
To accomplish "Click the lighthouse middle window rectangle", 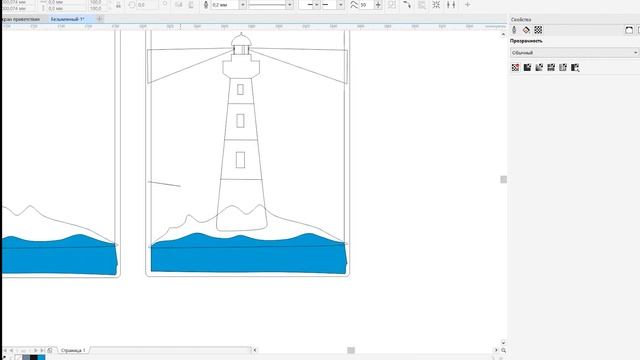I will tap(240, 121).
